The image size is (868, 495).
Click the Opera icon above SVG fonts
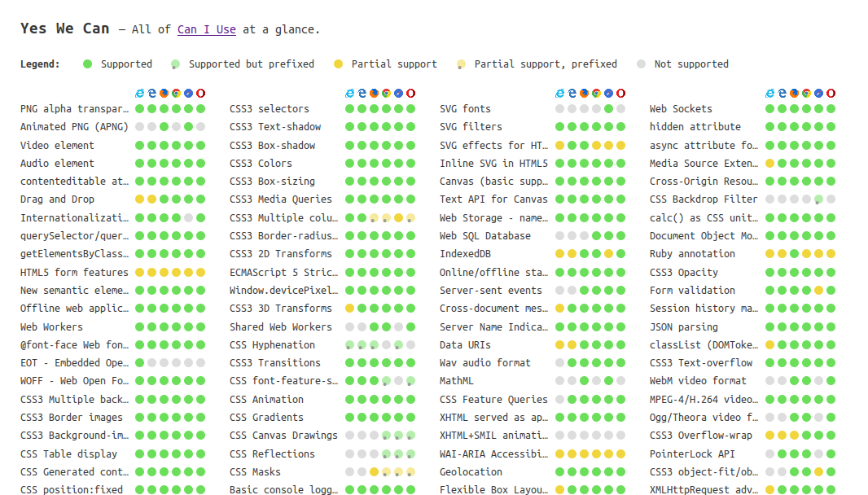click(621, 94)
